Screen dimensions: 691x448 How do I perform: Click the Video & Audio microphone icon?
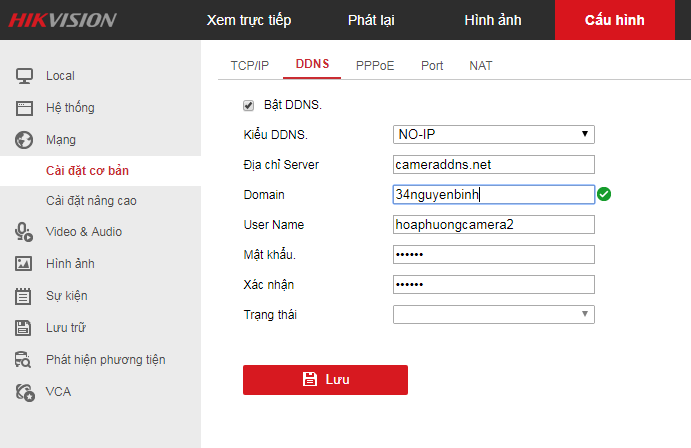pos(24,232)
